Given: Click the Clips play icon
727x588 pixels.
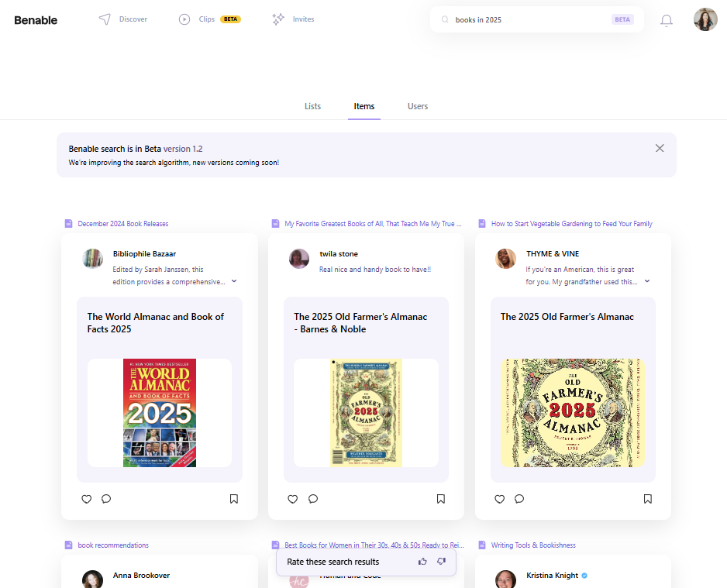Looking at the screenshot, I should coord(184,19).
